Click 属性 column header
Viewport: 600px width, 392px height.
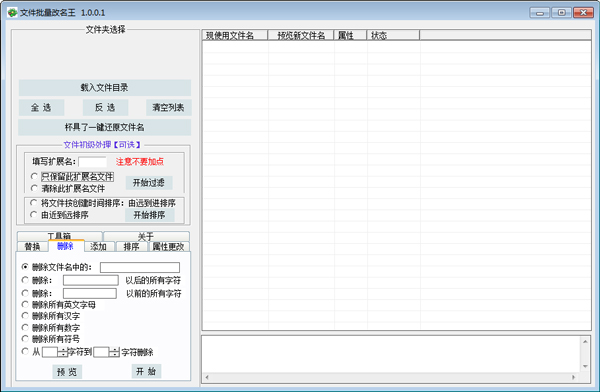tap(350, 35)
